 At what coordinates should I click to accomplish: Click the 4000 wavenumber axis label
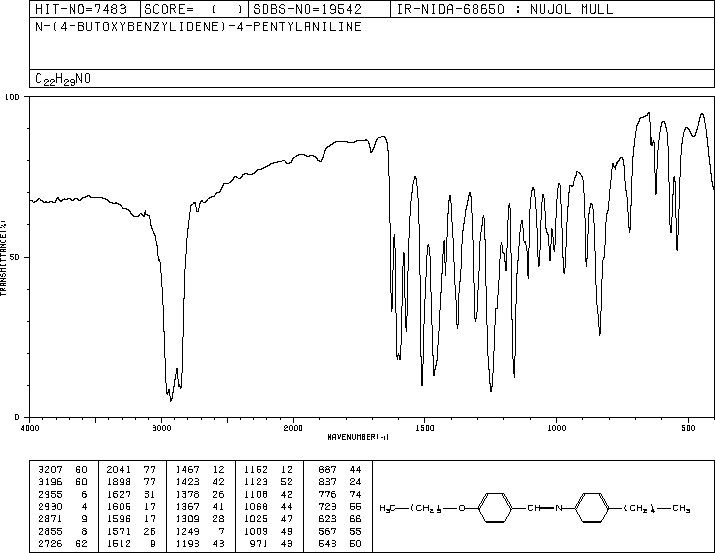30,428
